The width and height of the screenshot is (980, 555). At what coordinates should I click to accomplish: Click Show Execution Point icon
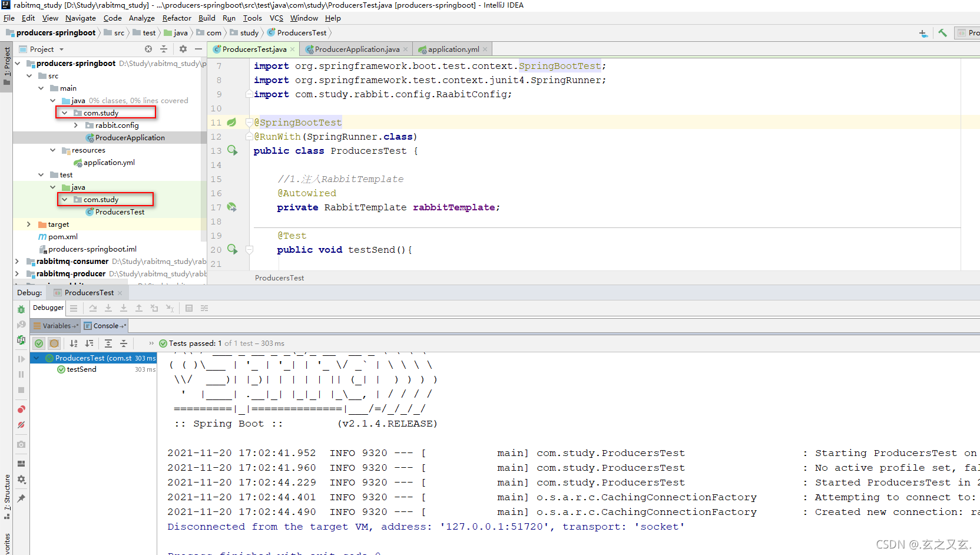[x=74, y=308]
